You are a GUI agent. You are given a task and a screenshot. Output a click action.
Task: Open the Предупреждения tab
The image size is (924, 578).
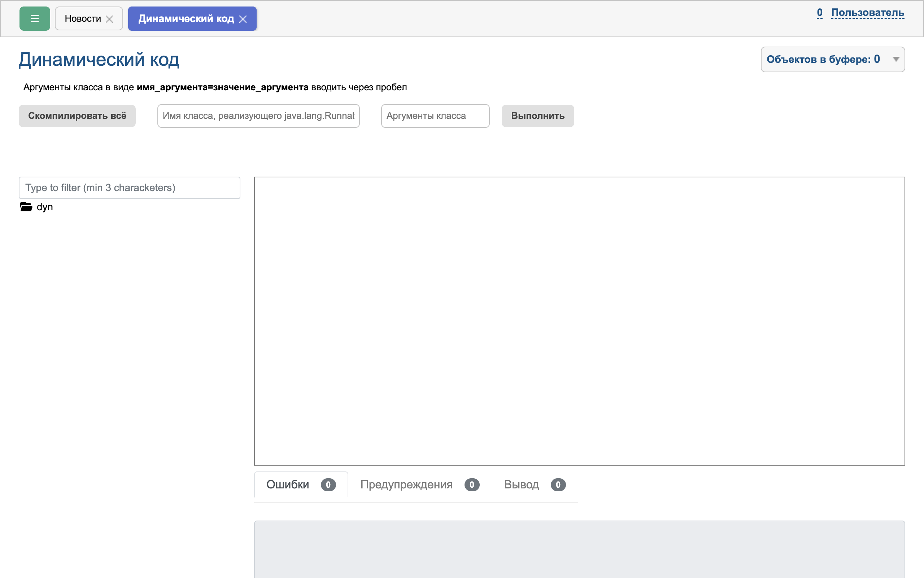tap(420, 485)
